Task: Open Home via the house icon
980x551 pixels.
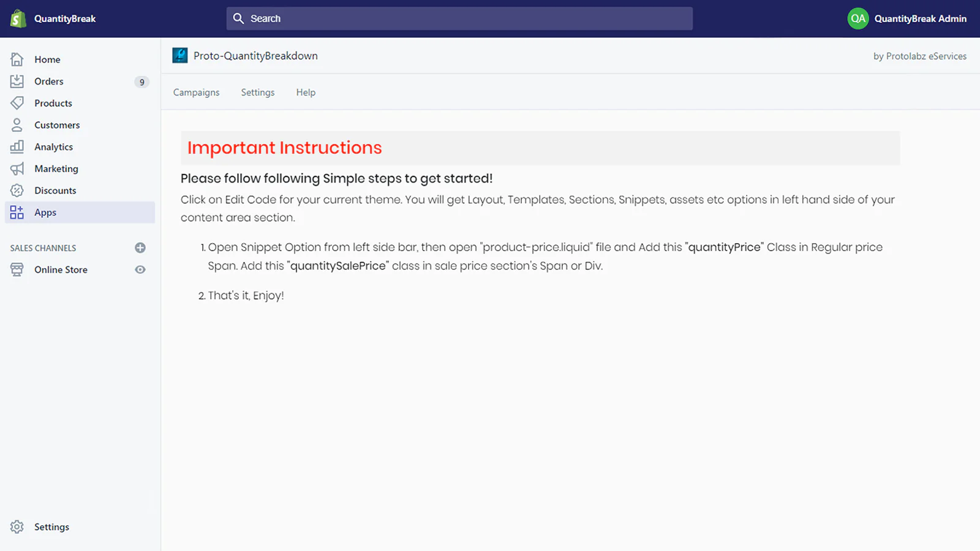Action: tap(17, 59)
